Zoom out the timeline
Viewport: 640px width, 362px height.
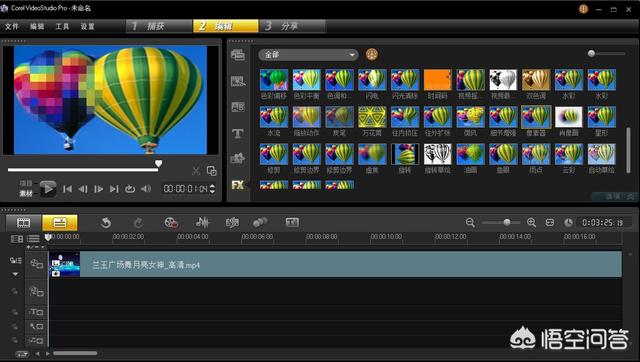point(470,222)
